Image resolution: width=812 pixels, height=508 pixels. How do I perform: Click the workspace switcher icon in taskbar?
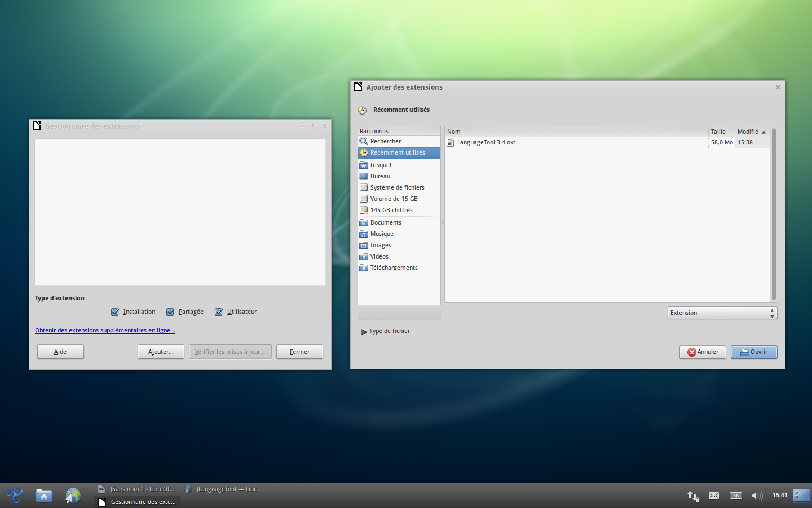[x=801, y=496]
